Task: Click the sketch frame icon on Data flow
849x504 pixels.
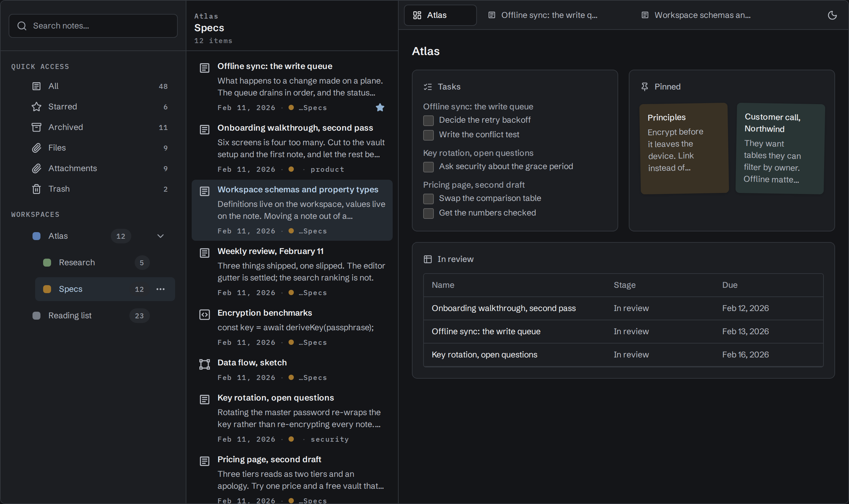Action: pyautogui.click(x=204, y=364)
